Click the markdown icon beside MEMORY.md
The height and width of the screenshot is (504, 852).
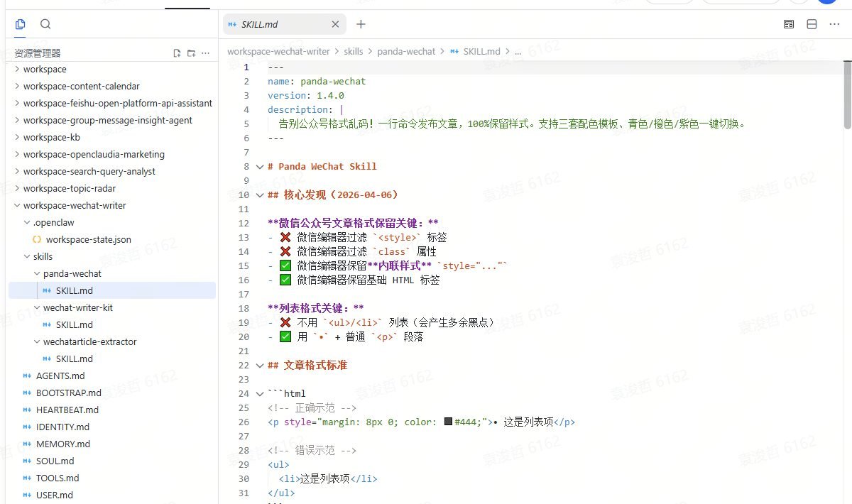point(27,444)
